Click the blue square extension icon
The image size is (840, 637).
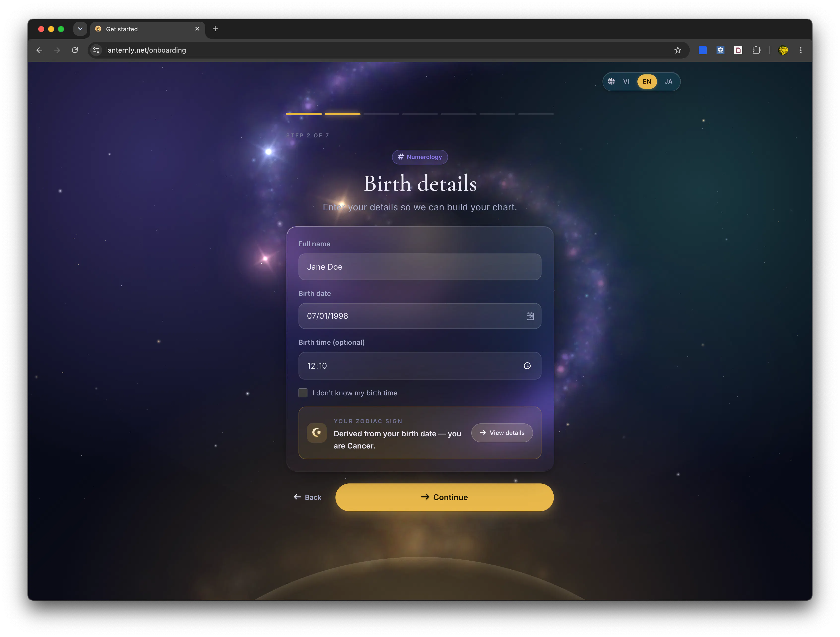coord(703,50)
